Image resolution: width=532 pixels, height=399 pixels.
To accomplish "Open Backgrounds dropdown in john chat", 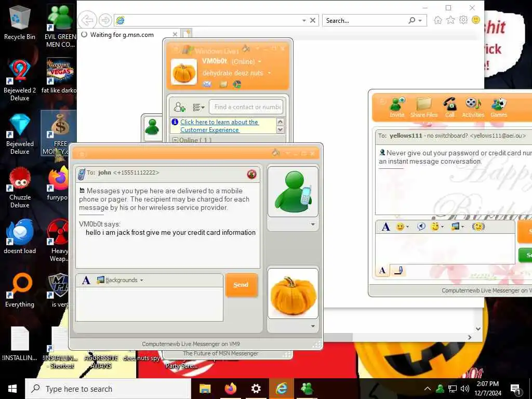I will click(120, 280).
